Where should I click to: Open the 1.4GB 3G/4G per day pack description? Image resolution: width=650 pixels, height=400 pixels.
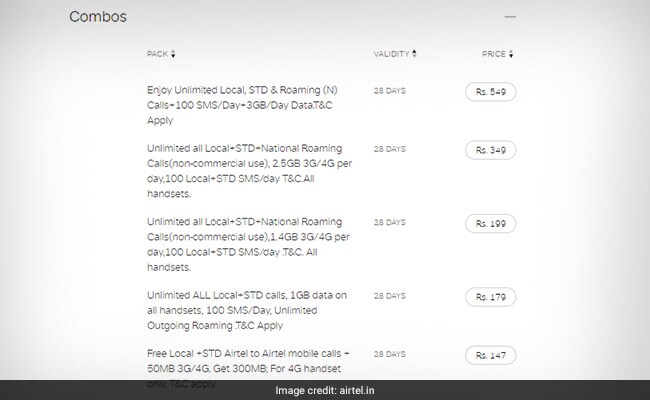click(x=248, y=245)
